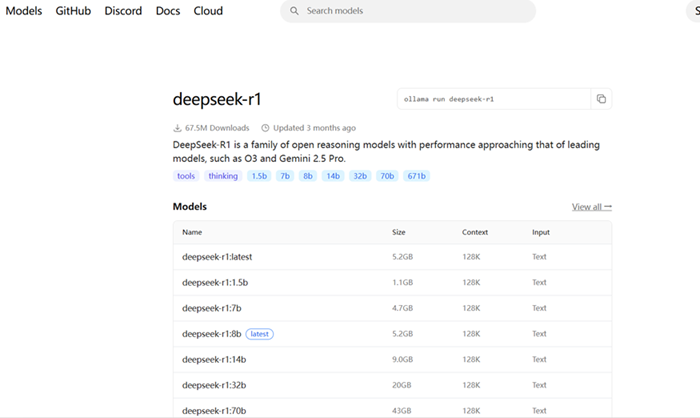Screen dimensions: 700x418
Task: Go to the Discord link
Action: [x=123, y=11]
